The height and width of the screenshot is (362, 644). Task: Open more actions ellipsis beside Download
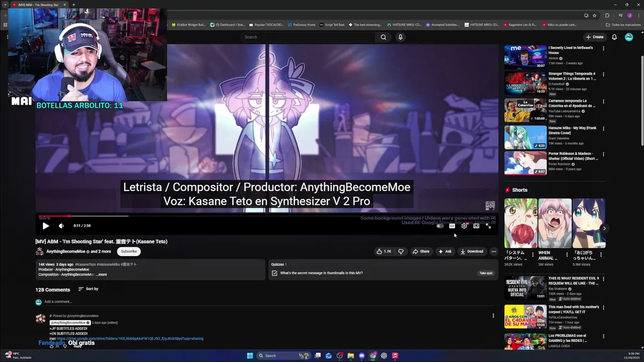[494, 251]
